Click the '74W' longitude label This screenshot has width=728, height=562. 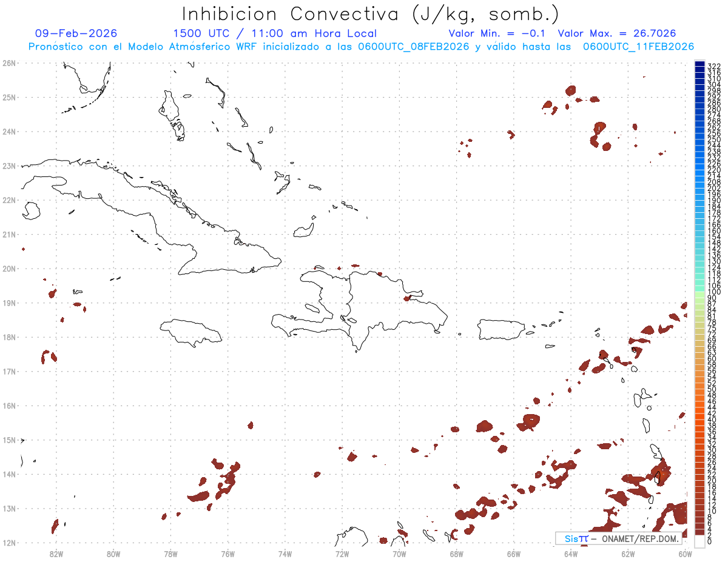(x=285, y=553)
